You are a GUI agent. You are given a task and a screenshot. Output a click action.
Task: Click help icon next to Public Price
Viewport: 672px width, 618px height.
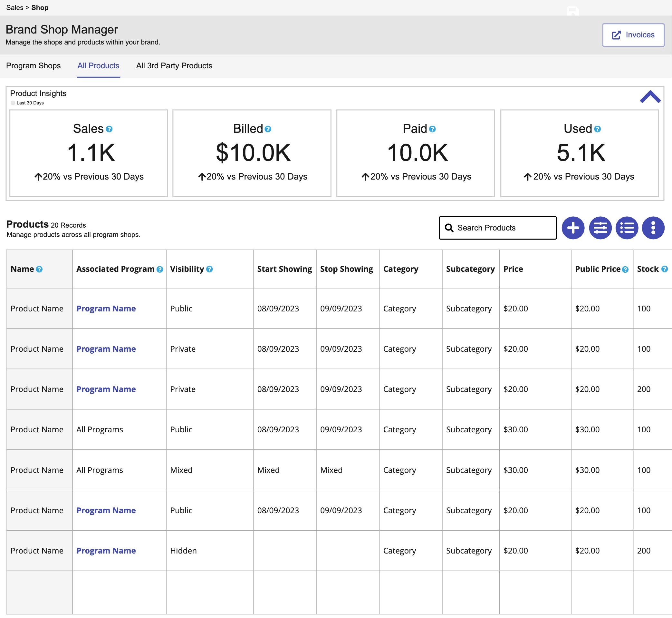click(625, 270)
